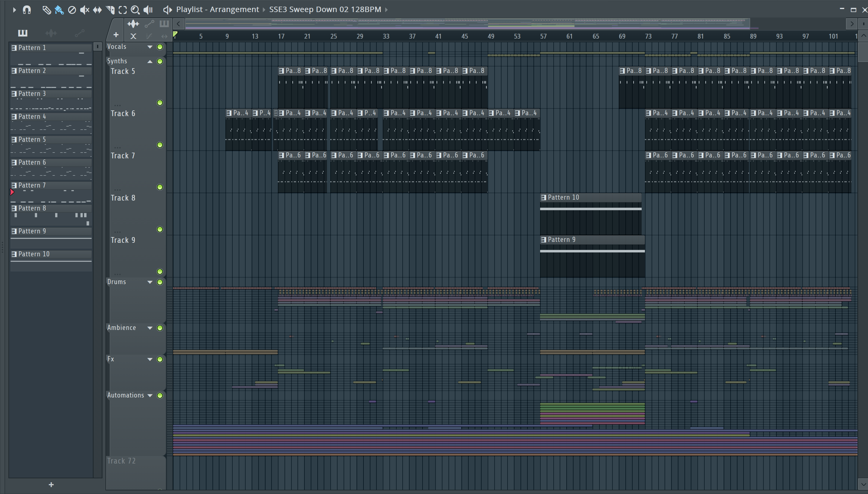Mute the Fx group

[x=160, y=359]
